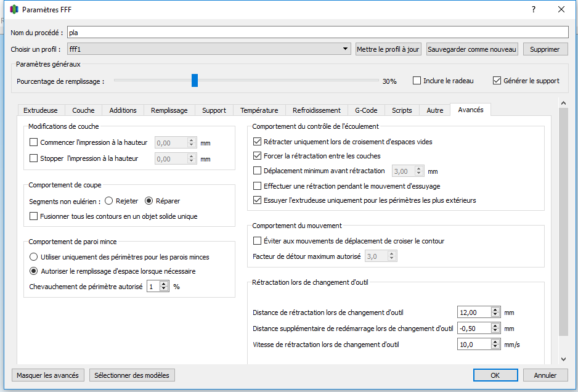The height and width of the screenshot is (392, 578).
Task: Switch to the Couche tab
Action: 83,110
